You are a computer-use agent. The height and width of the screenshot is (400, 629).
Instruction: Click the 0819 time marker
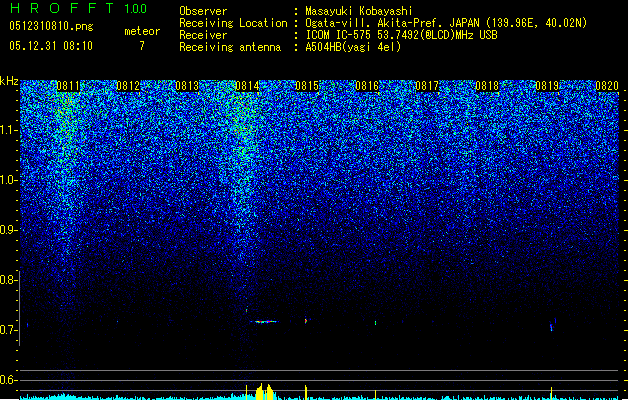547,86
